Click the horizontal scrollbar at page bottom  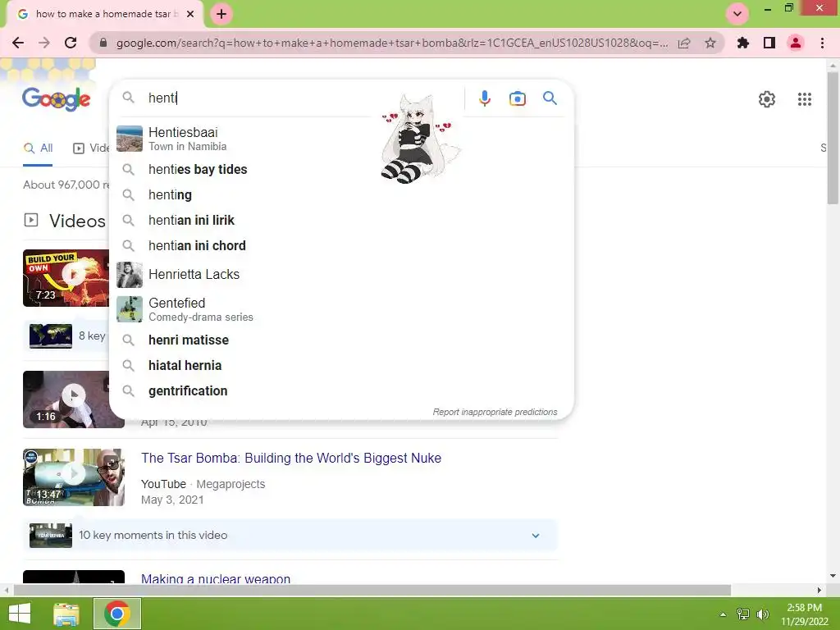coord(372,590)
